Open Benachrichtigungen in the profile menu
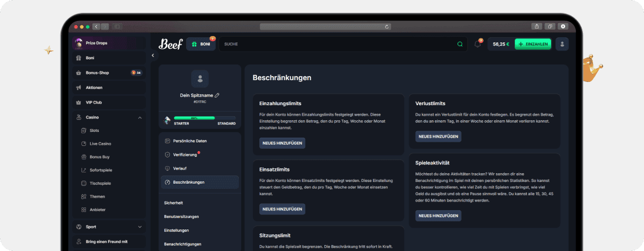The width and height of the screenshot is (644, 251). 183,244
